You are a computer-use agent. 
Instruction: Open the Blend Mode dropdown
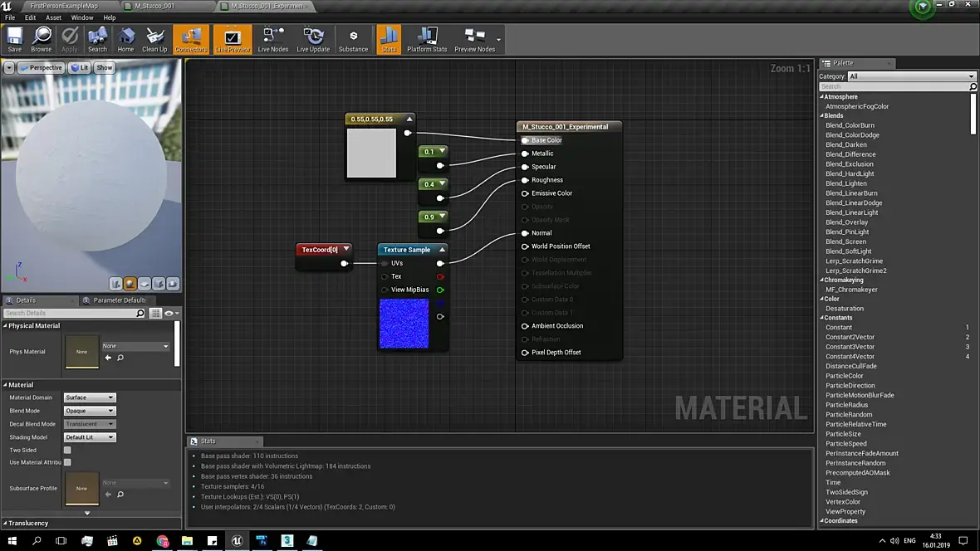point(90,411)
